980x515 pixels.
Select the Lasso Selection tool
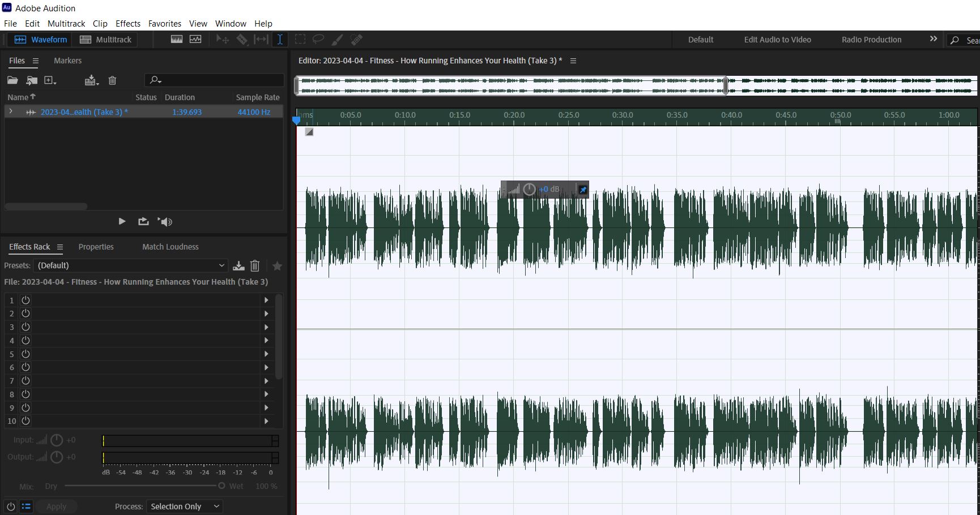tap(318, 40)
